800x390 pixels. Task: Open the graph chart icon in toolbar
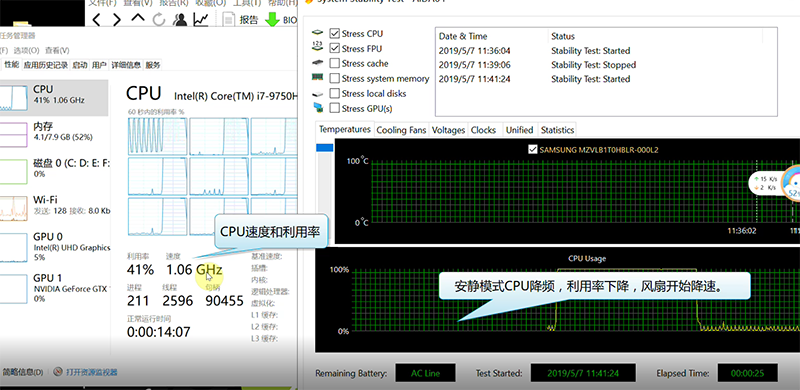[201, 19]
